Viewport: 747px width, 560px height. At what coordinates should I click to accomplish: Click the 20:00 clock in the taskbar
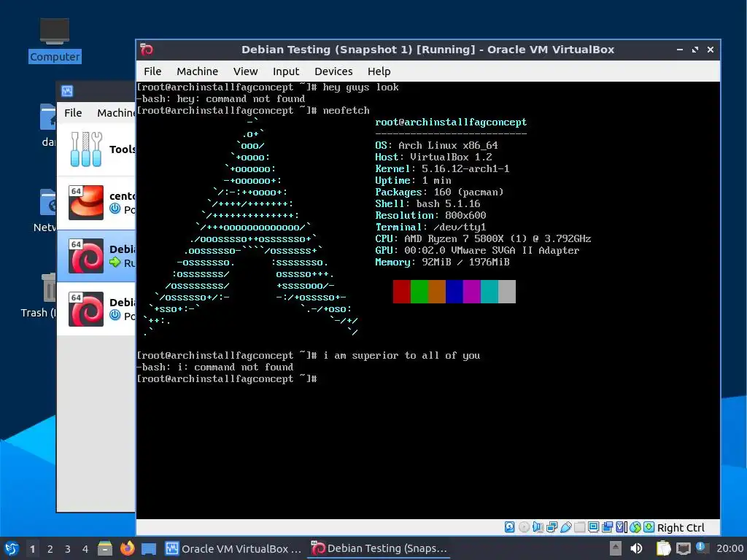coord(729,548)
